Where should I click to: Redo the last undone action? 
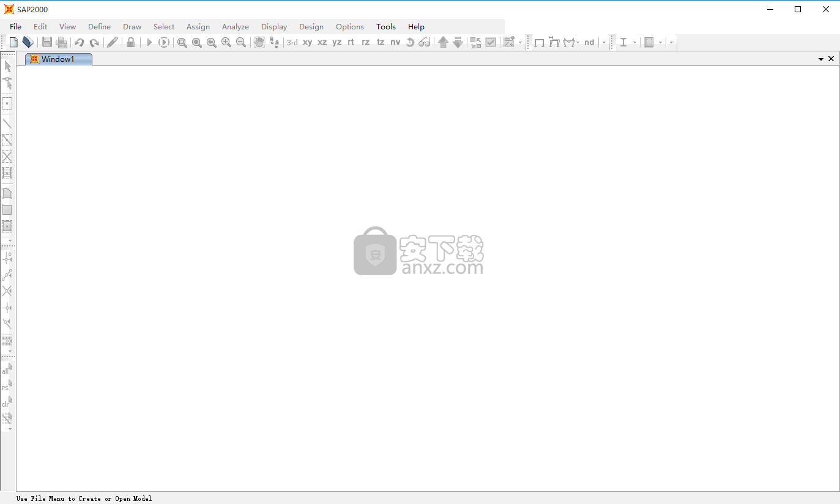click(94, 42)
